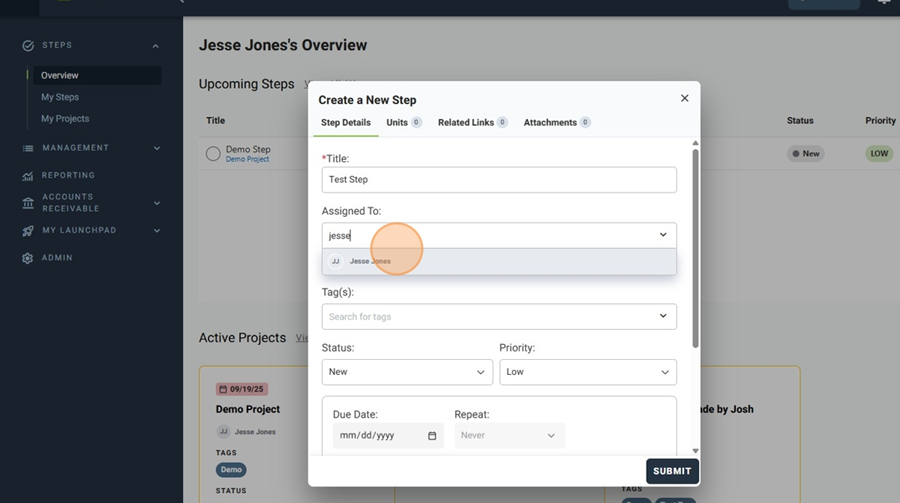The image size is (900, 503).
Task: Click Reporting label in the sidebar
Action: [x=68, y=175]
